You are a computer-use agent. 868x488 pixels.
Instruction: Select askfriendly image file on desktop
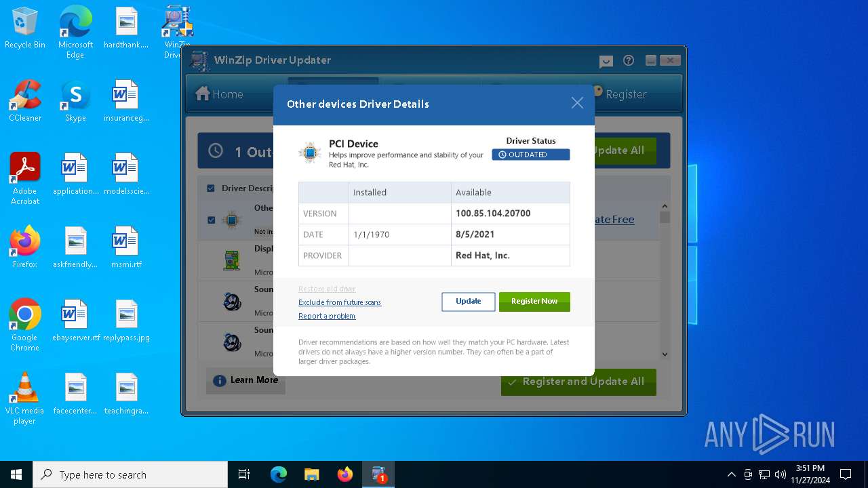point(75,248)
